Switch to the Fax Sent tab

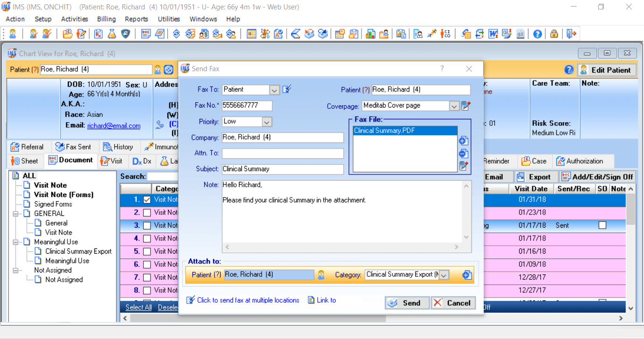tap(73, 147)
